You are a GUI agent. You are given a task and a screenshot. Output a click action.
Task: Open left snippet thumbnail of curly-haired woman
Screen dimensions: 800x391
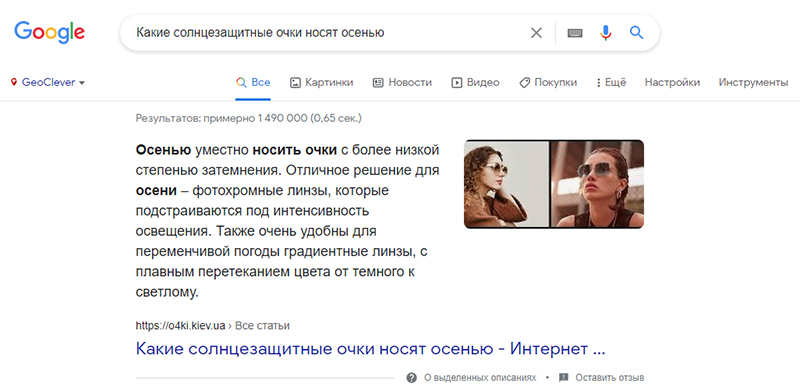506,184
